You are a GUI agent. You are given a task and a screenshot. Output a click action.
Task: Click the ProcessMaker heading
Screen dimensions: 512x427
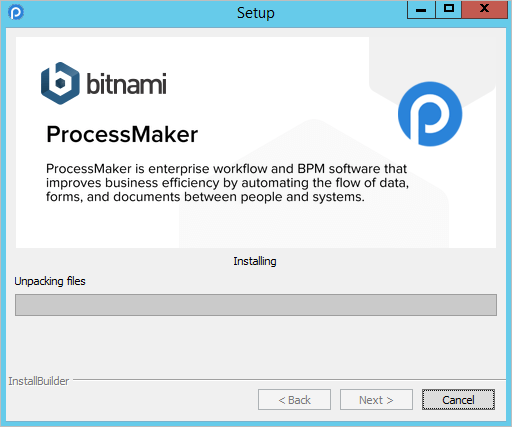click(122, 134)
